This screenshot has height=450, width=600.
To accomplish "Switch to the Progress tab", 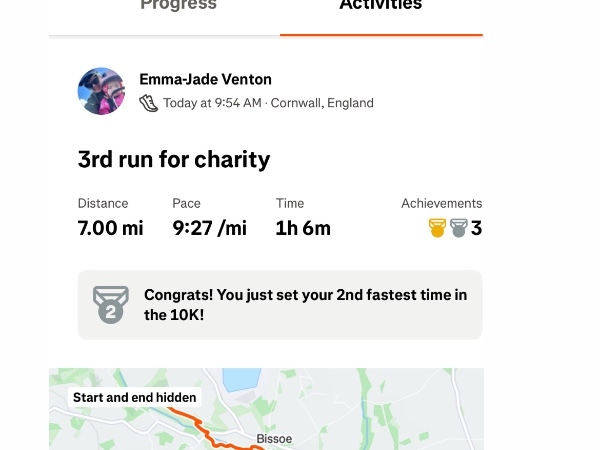I will coord(178,5).
